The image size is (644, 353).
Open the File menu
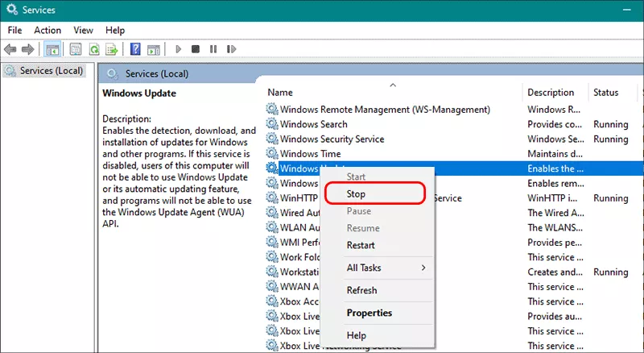(x=14, y=30)
